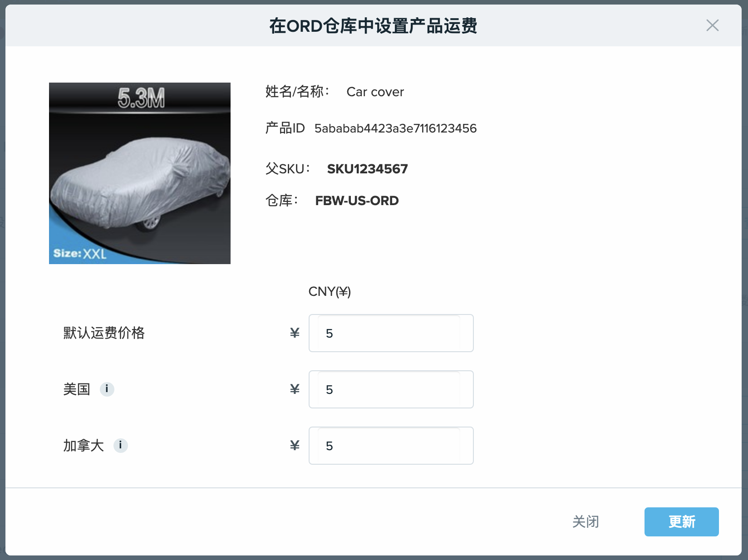This screenshot has height=560, width=748.
Task: Click the warehouse name FBW-US-ORD
Action: 357,200
